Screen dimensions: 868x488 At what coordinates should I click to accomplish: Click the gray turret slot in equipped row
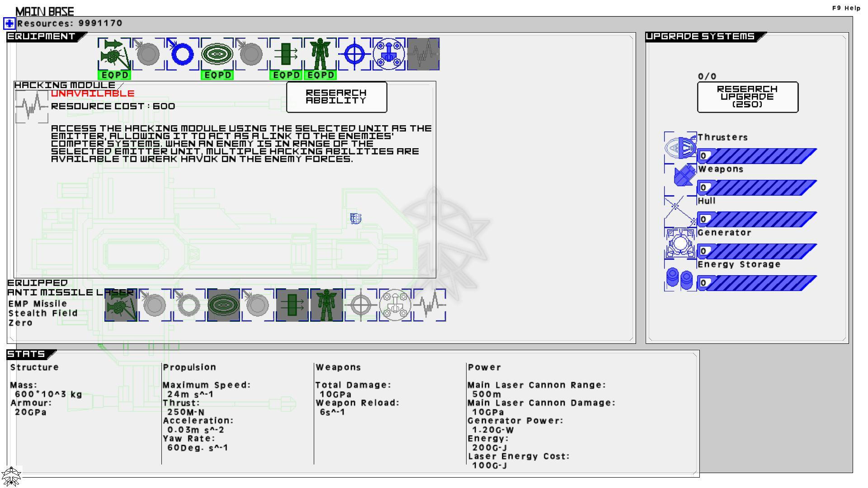(396, 305)
